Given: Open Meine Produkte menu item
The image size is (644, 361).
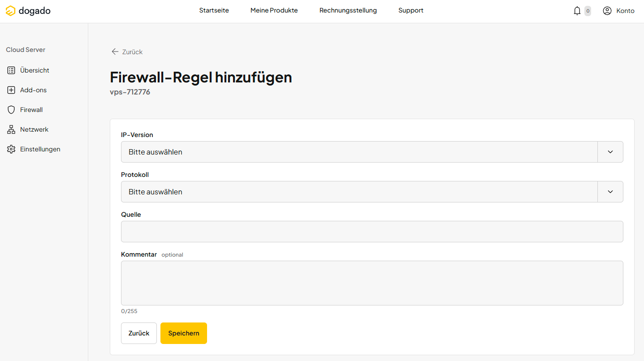Looking at the screenshot, I should [274, 10].
